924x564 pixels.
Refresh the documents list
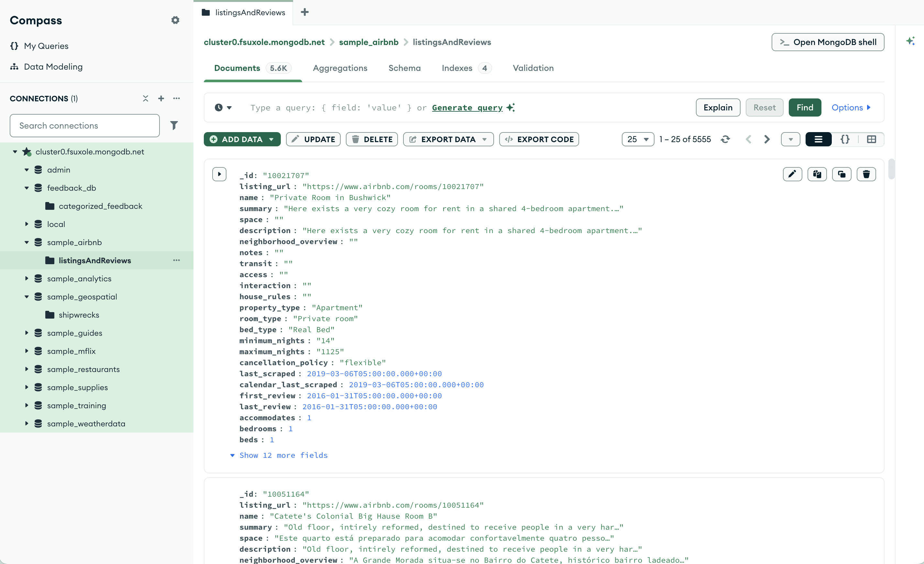coord(725,139)
